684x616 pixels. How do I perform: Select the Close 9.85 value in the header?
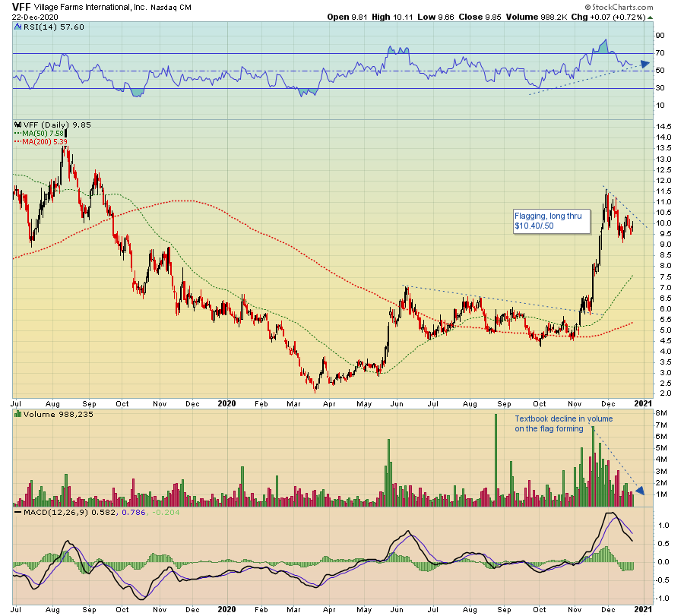pyautogui.click(x=480, y=17)
